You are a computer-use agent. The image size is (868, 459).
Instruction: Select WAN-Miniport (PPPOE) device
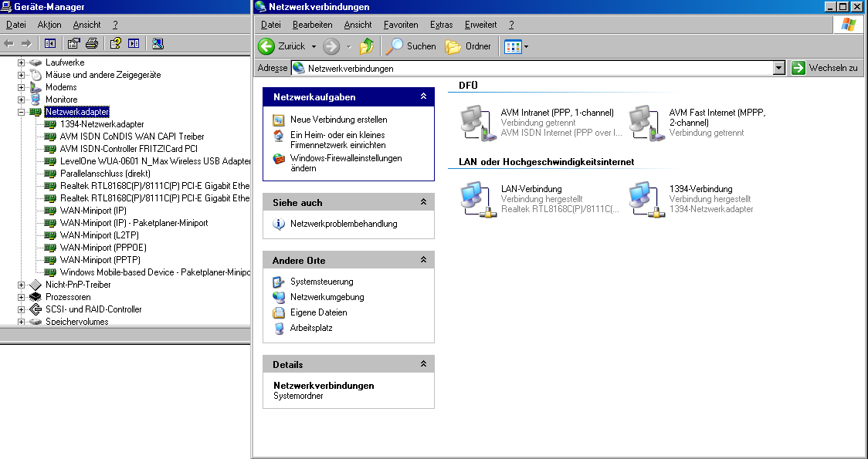(x=103, y=248)
